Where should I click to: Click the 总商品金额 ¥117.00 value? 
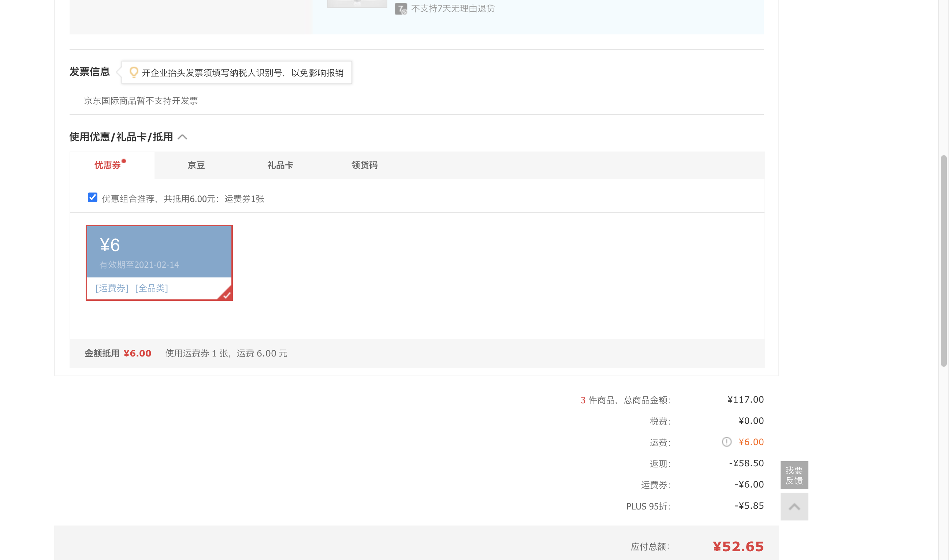click(x=745, y=400)
